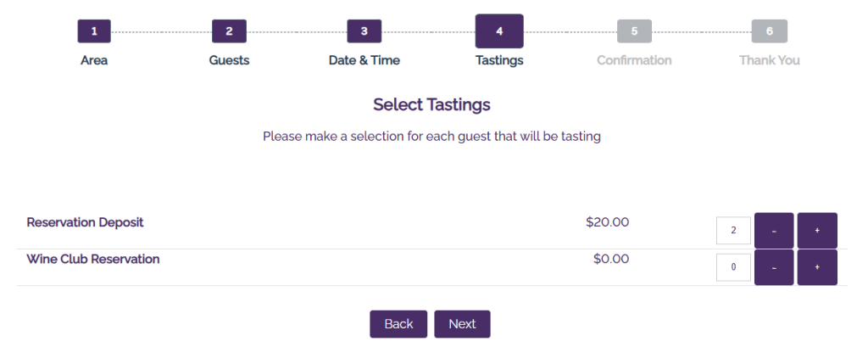The image size is (868, 347).
Task: Click step 3 Date & Time box
Action: pos(364,31)
